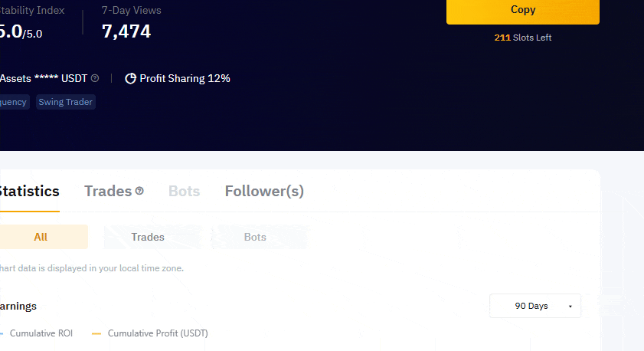Click the 7,474 seven-day views value
The image size is (644, 351).
(x=126, y=31)
